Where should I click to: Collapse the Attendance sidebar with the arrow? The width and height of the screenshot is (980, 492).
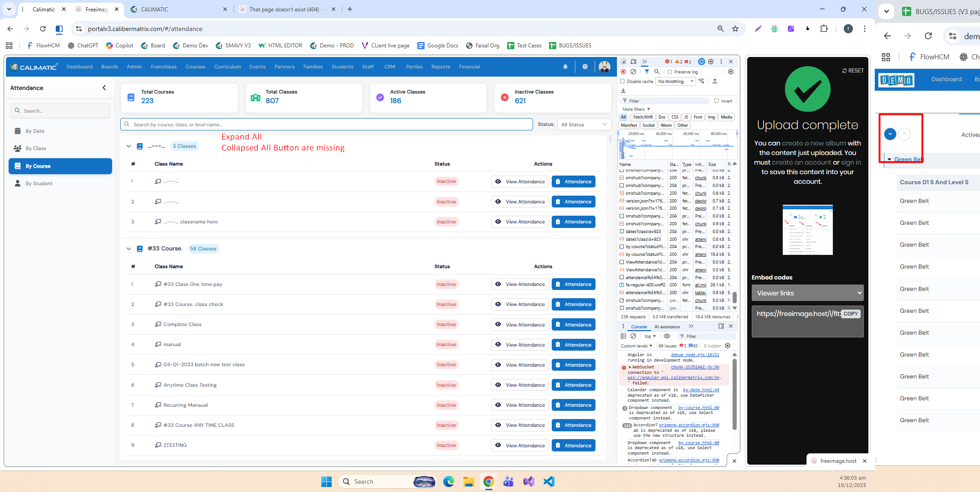point(104,88)
